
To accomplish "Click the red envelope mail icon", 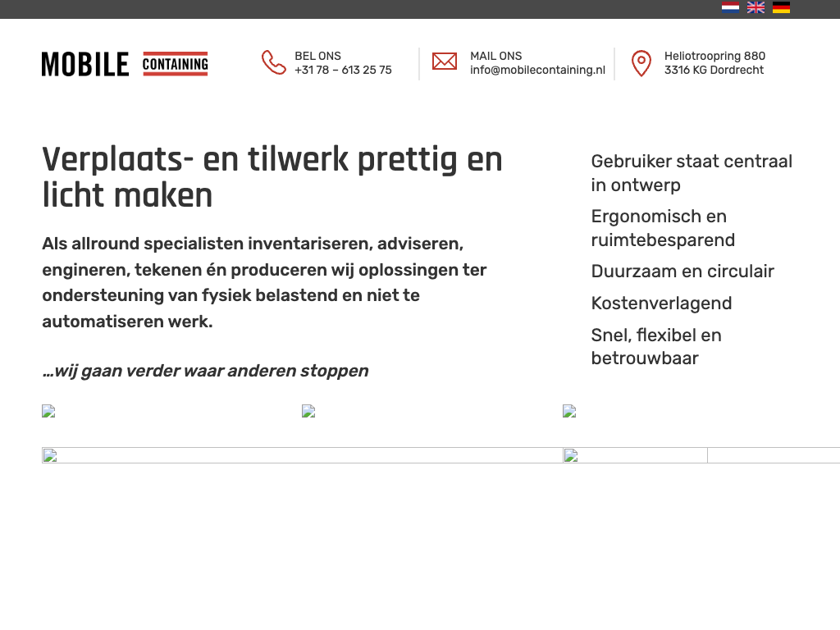I will tap(445, 62).
